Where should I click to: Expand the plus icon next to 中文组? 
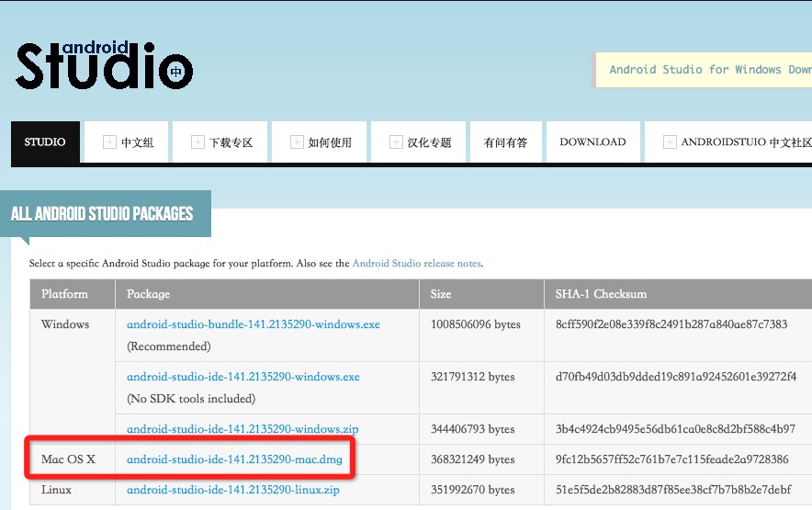tap(109, 142)
